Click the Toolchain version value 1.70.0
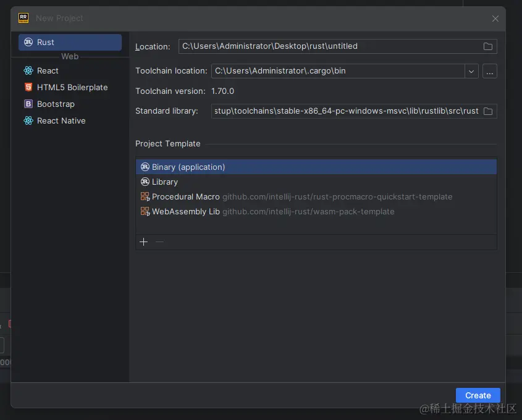The width and height of the screenshot is (522, 420). 222,91
